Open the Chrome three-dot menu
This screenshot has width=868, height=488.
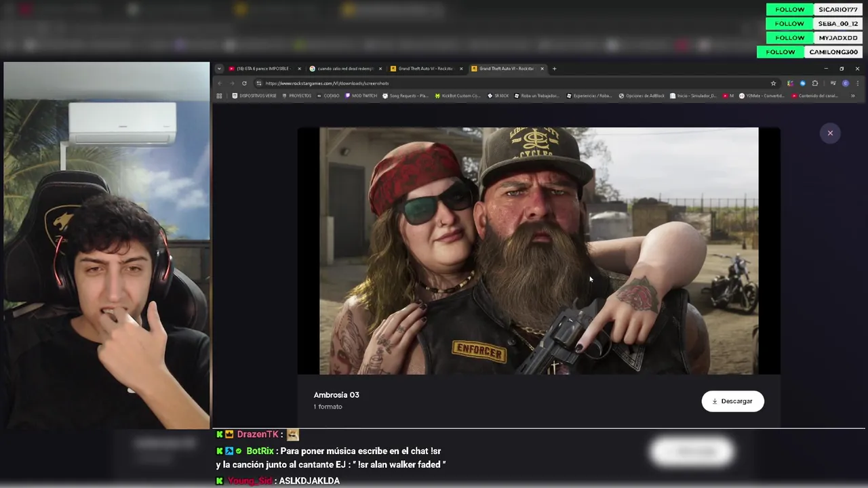857,83
